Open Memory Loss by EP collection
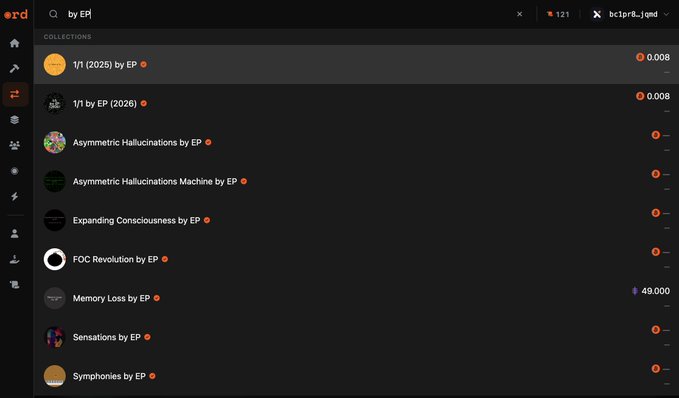 coord(356,298)
